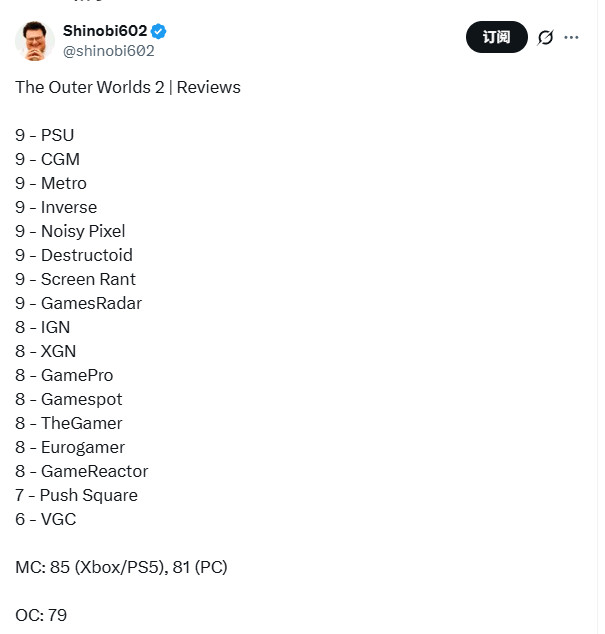This screenshot has height=634, width=605.
Task: Click the '9 - Screen Rant' line
Action: coord(75,279)
